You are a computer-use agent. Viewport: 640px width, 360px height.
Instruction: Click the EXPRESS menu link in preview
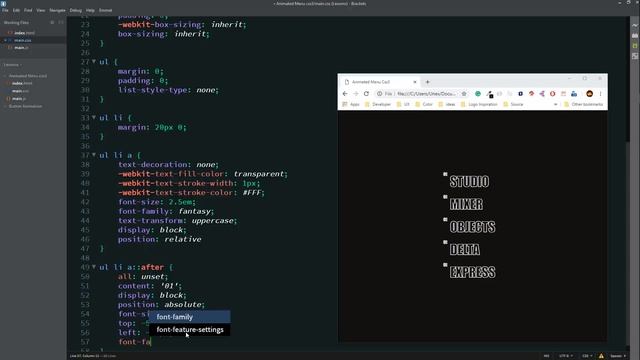point(472,272)
